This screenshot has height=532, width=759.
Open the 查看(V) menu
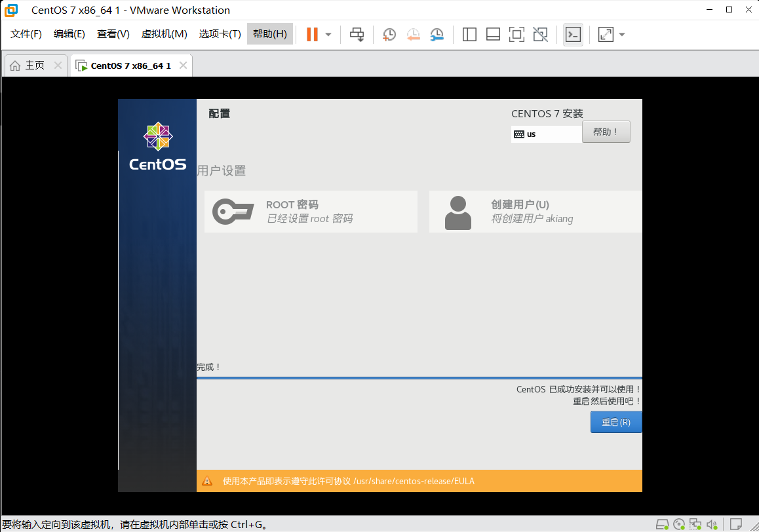(x=113, y=34)
